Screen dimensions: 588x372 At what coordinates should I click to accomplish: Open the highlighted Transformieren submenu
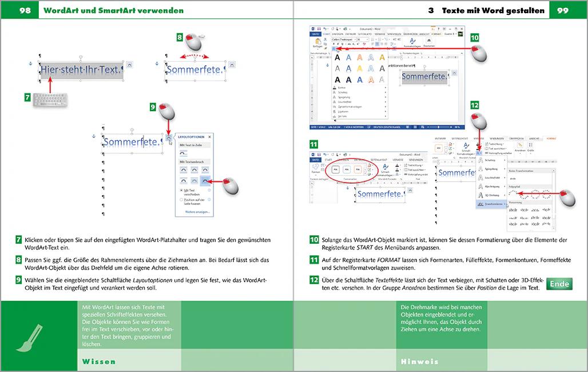pyautogui.click(x=492, y=204)
